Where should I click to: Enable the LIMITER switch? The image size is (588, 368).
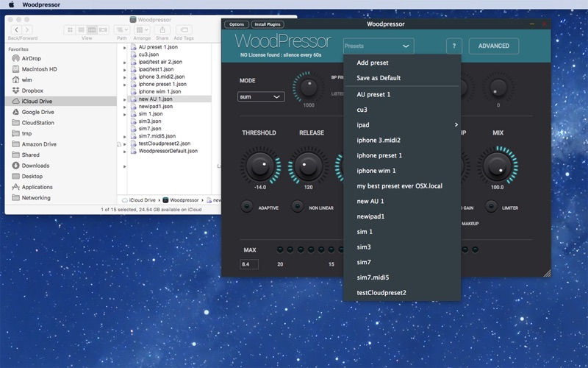tap(490, 208)
